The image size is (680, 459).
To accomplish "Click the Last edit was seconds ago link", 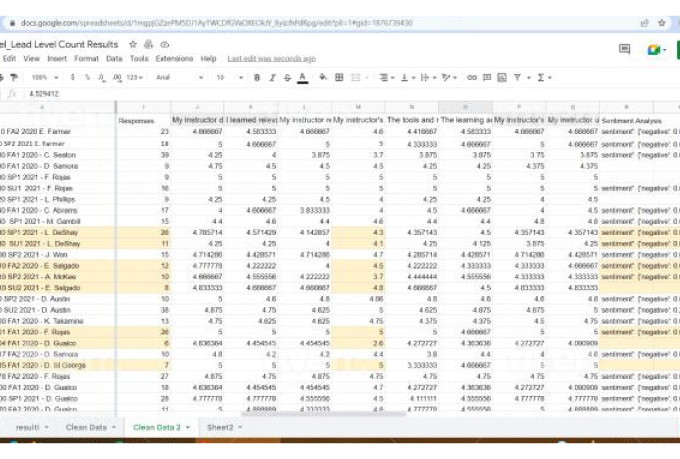I will [x=271, y=59].
